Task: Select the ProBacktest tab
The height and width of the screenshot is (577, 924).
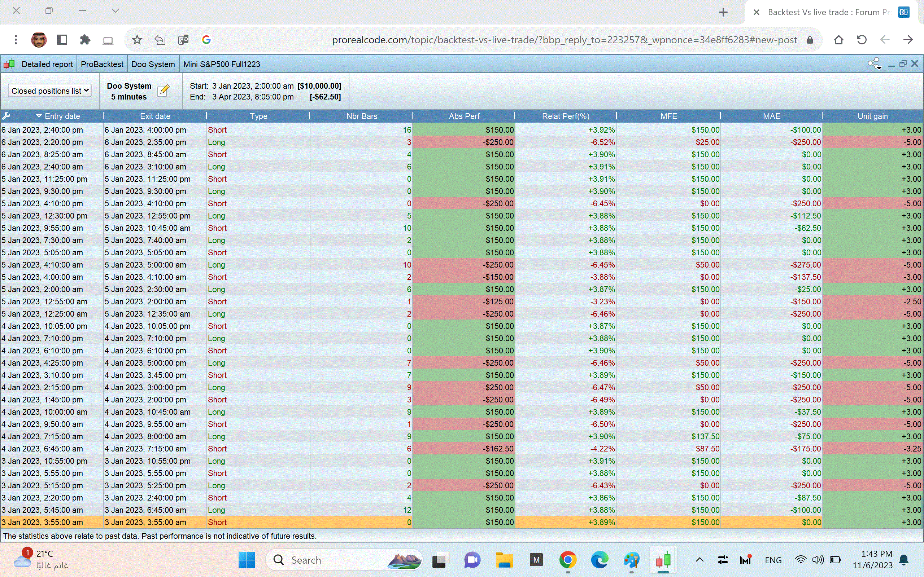Action: [x=102, y=64]
